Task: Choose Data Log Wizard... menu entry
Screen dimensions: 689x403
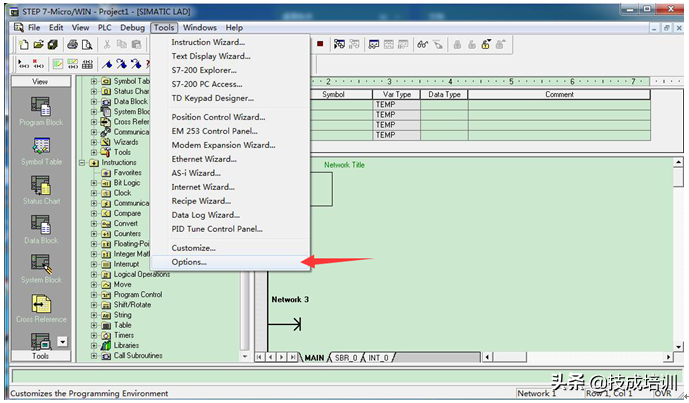Action: click(x=230, y=215)
